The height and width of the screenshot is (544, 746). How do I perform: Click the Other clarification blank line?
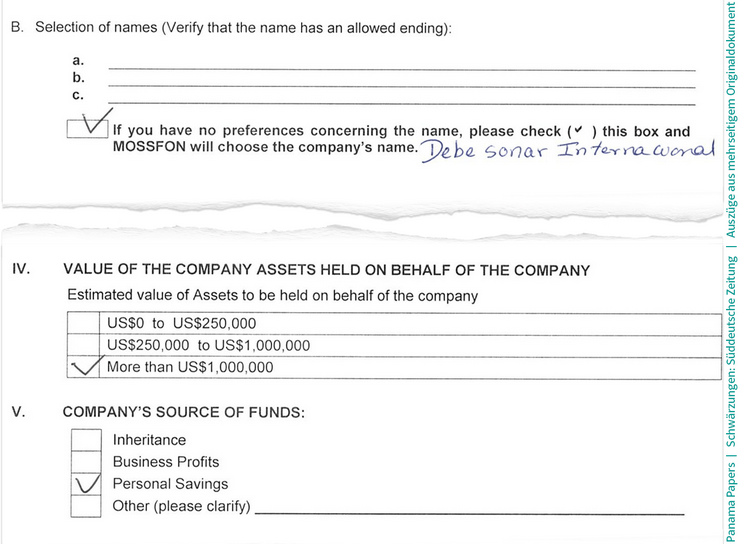(x=470, y=513)
